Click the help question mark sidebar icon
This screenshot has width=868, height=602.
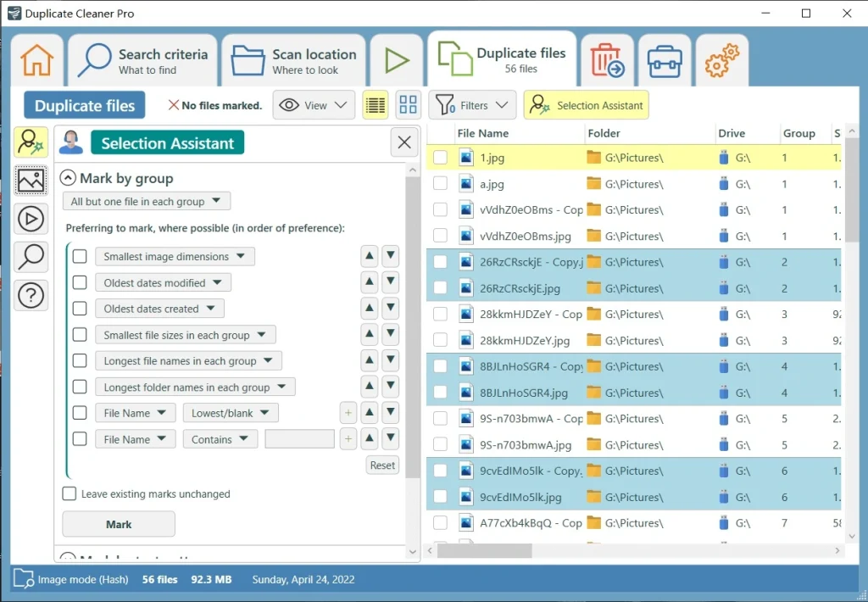(x=31, y=295)
